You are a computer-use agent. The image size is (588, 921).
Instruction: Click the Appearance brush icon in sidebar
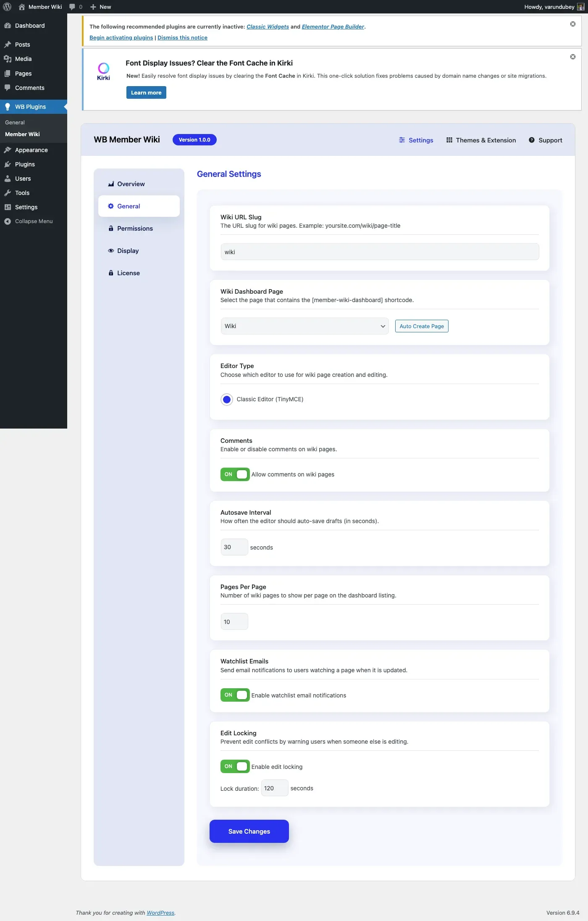8,150
